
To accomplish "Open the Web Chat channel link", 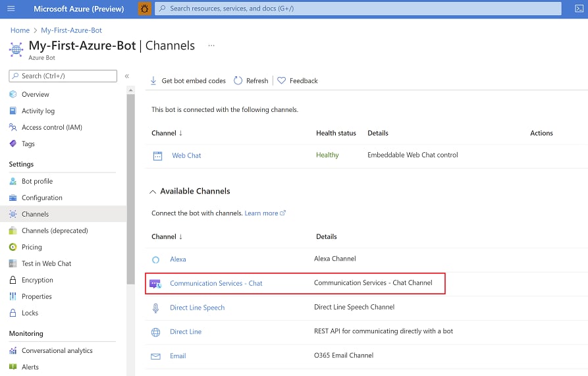I will [x=186, y=155].
